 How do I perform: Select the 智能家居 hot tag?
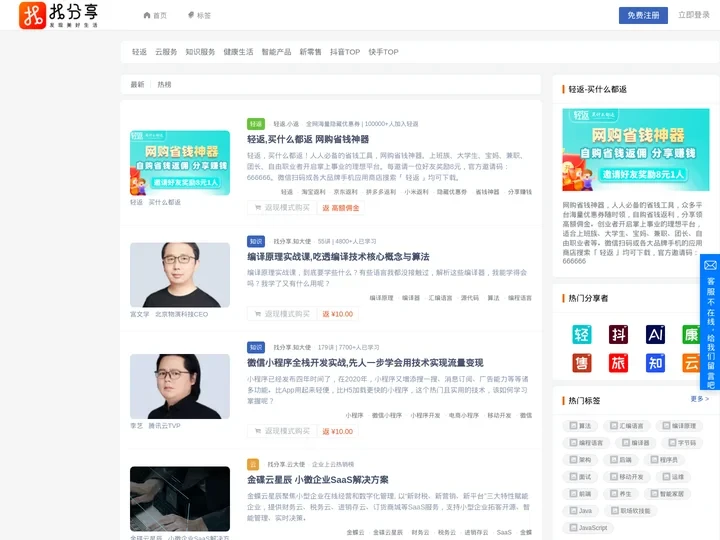667,494
